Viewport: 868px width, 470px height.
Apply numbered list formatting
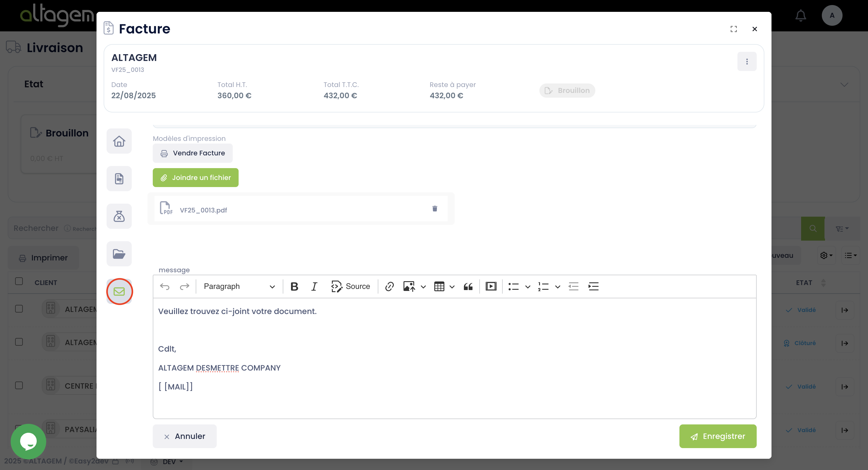[543, 286]
